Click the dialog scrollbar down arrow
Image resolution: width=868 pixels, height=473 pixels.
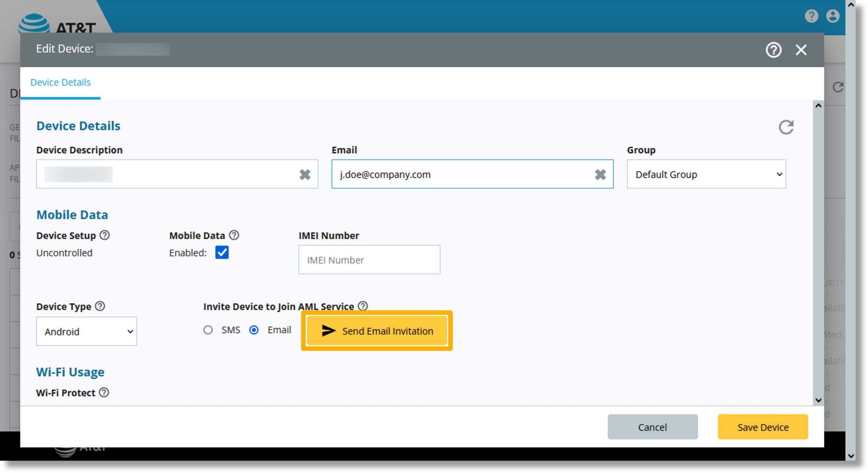pos(818,400)
